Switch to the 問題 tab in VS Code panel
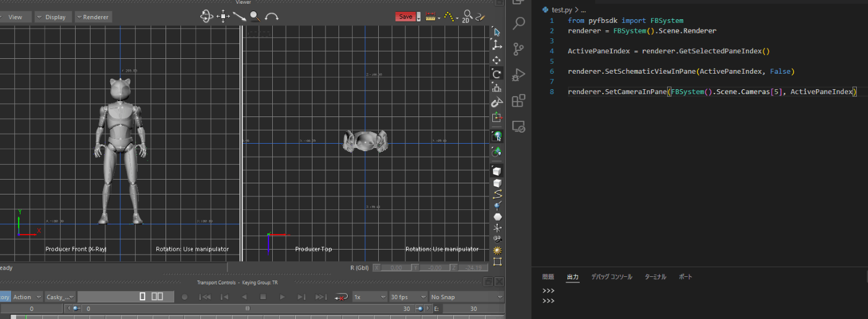The height and width of the screenshot is (319, 868). point(548,277)
